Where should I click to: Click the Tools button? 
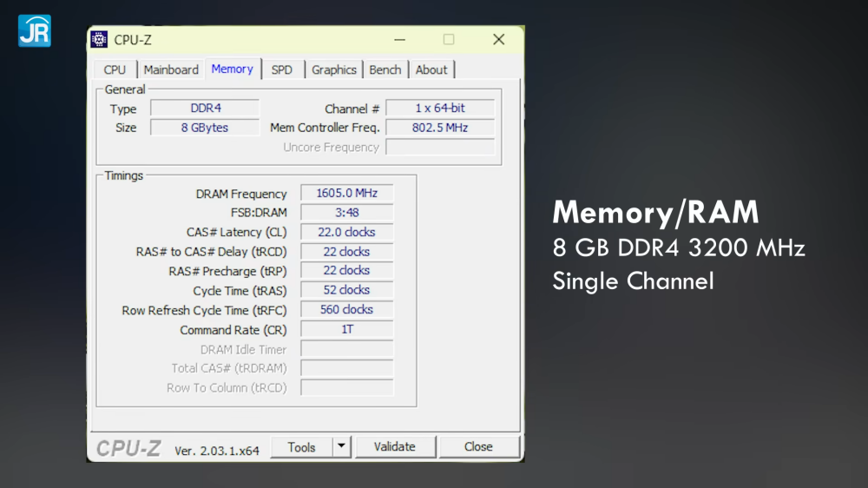(301, 447)
